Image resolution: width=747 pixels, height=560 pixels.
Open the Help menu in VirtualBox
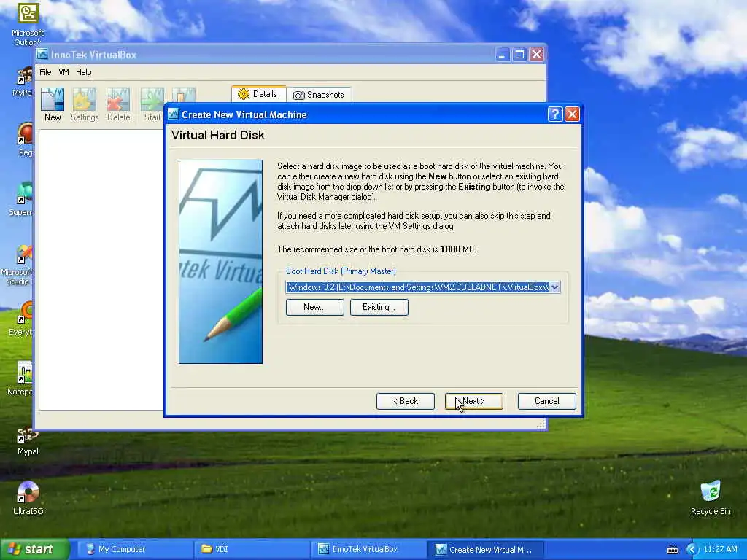click(84, 72)
